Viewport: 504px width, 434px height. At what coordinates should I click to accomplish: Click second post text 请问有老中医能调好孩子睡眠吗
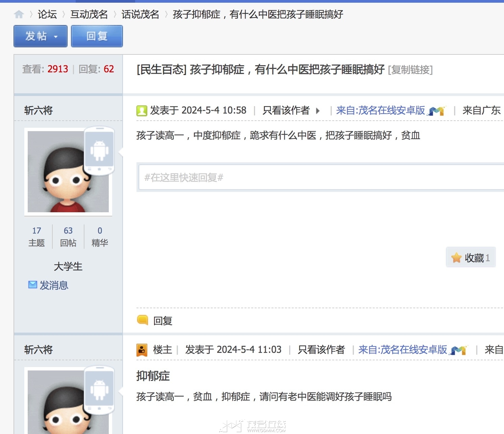coord(326,396)
